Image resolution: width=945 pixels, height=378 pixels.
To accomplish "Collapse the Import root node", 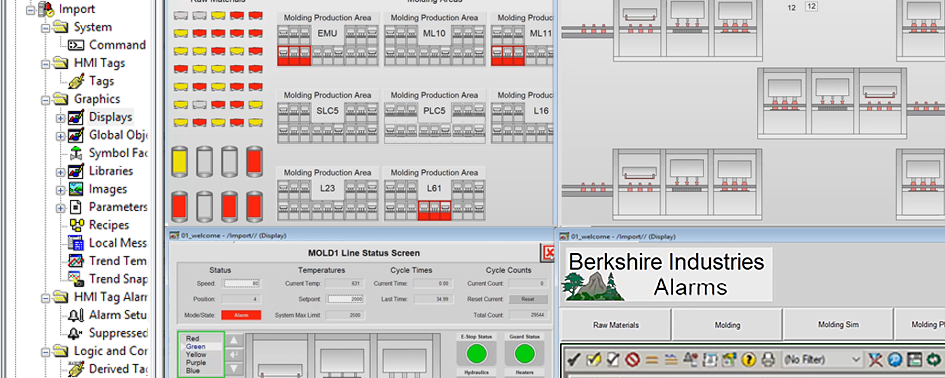I will 30,9.
